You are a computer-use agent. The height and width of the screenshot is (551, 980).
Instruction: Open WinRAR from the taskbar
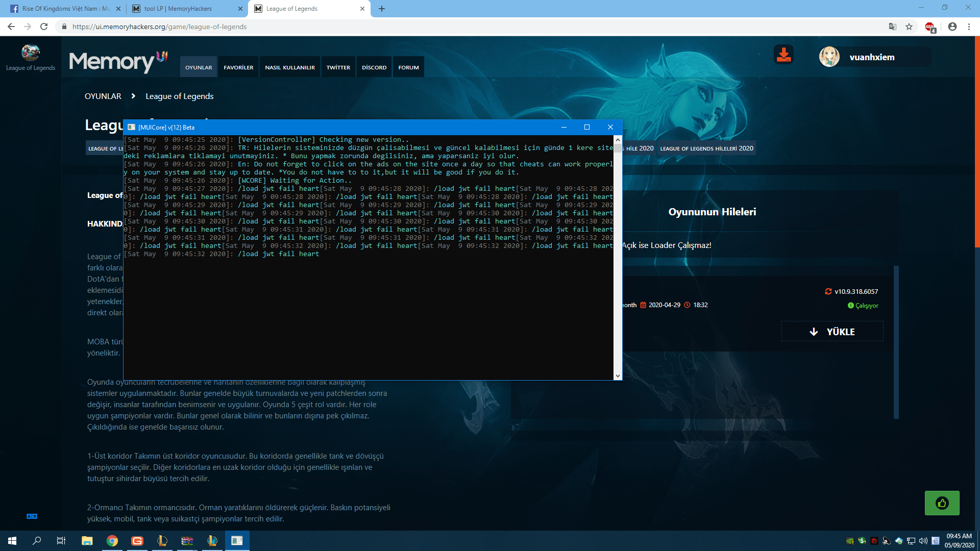[187, 541]
